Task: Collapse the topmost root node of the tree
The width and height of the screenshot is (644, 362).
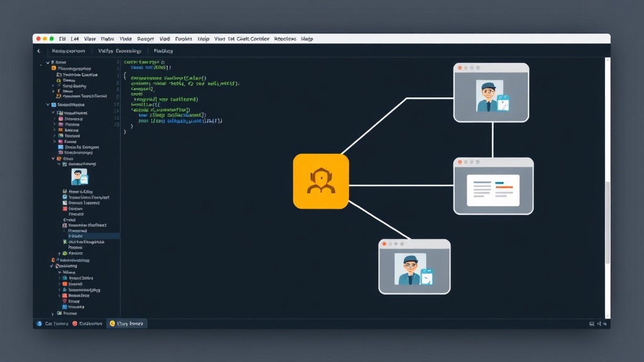Action: tap(48, 62)
